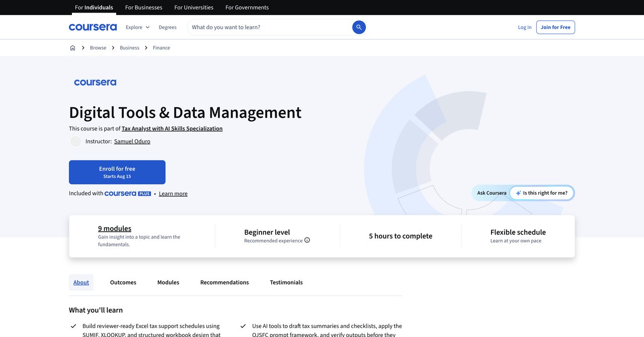Select the About tab
644x337 pixels.
[x=81, y=283]
